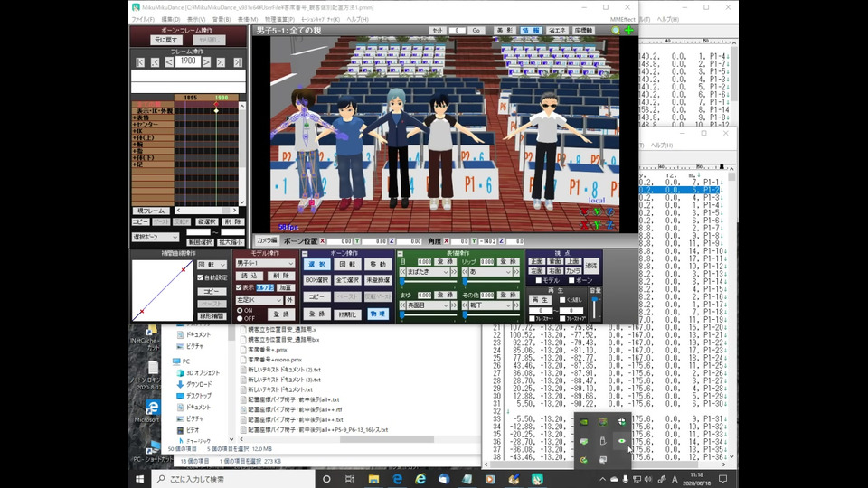Next eye morph double-arrow beside まばたき
This screenshot has height=488, width=868.
[x=453, y=272]
